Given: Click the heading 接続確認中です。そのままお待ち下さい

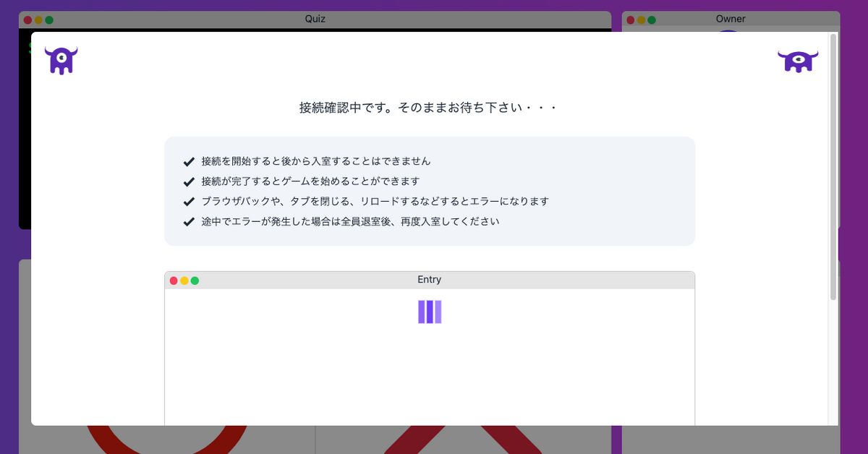Looking at the screenshot, I should (428, 108).
